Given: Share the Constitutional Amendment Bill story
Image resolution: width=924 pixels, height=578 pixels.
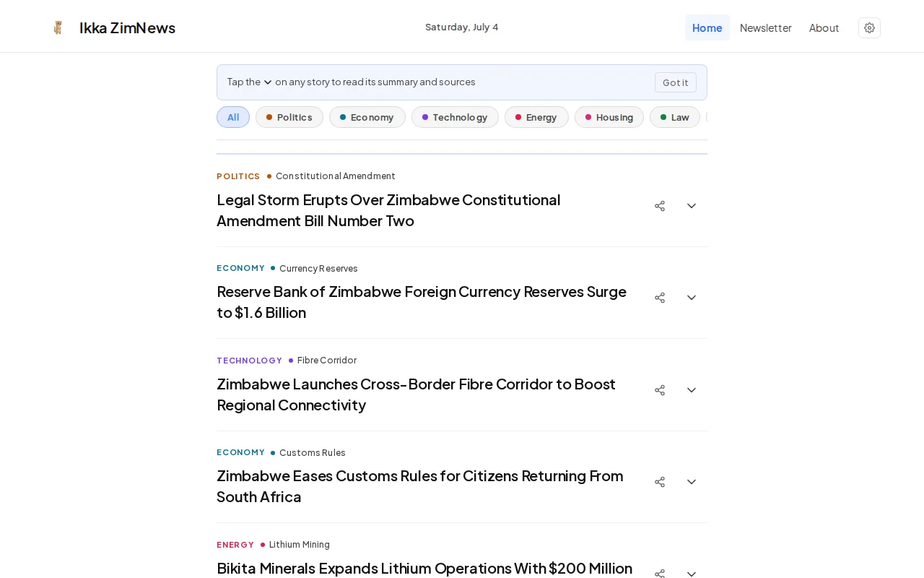Looking at the screenshot, I should (660, 206).
